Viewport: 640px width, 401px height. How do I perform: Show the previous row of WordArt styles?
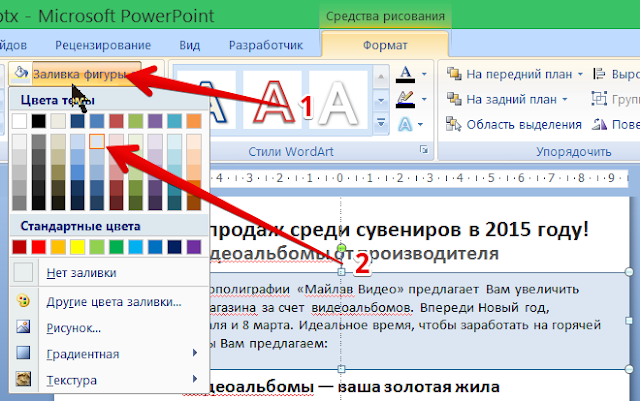[x=381, y=77]
